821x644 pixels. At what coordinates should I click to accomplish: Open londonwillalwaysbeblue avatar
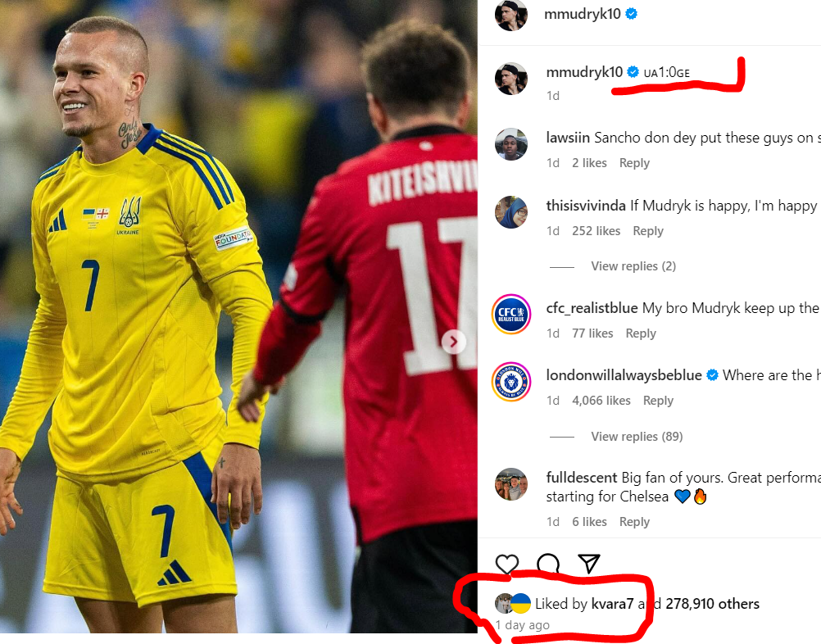pos(511,382)
